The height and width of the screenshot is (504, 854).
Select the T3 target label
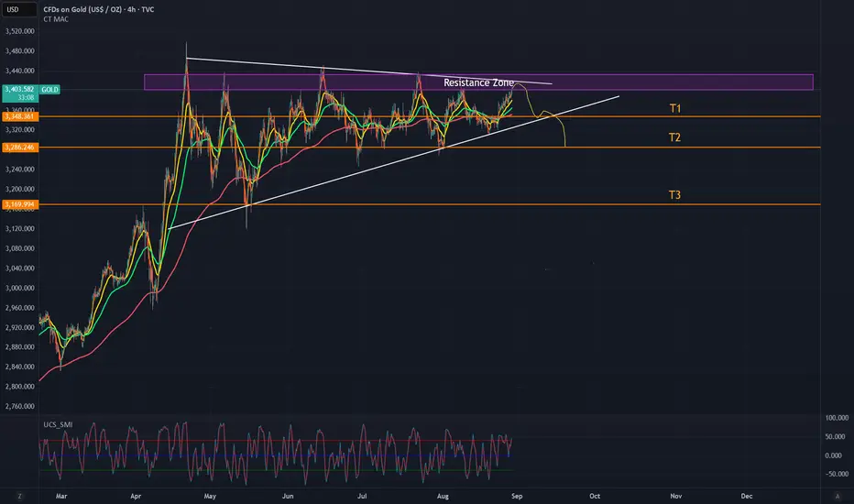click(674, 194)
